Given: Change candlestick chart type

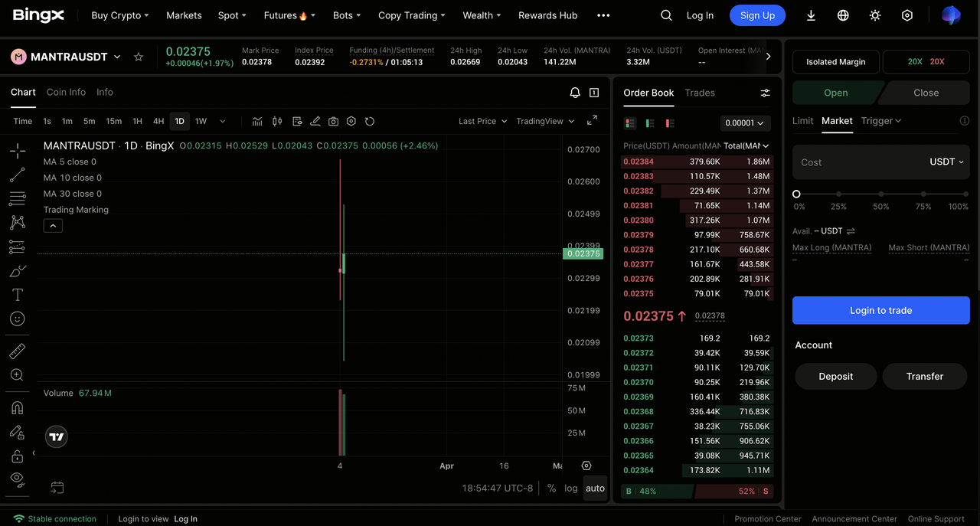Looking at the screenshot, I should (x=277, y=121).
